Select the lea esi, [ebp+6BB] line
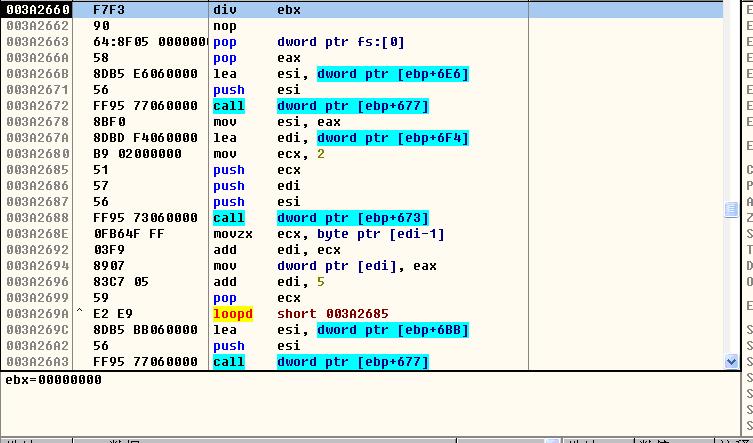753x443 pixels. [340, 330]
